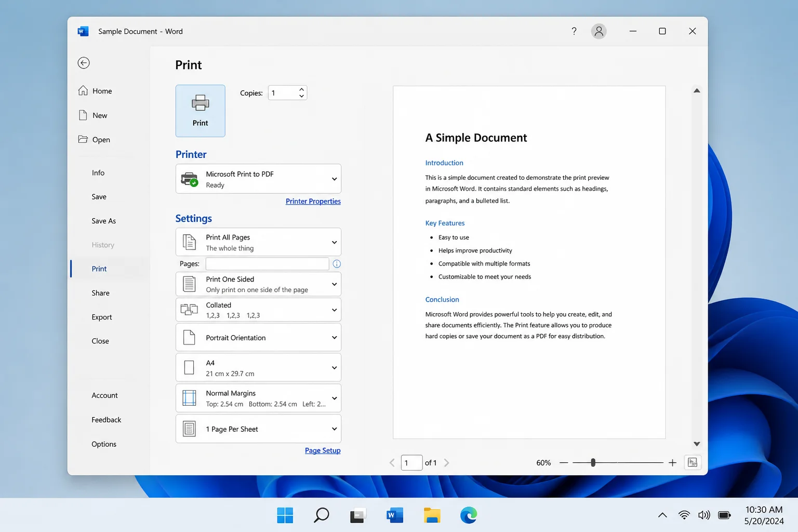This screenshot has width=798, height=532.
Task: Open Options in the sidebar
Action: (x=104, y=444)
